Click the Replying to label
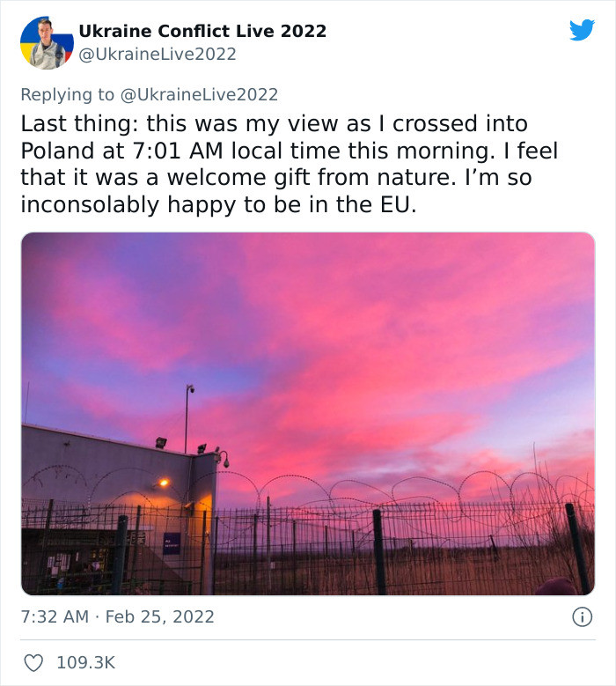The height and width of the screenshot is (686, 616). (x=68, y=94)
